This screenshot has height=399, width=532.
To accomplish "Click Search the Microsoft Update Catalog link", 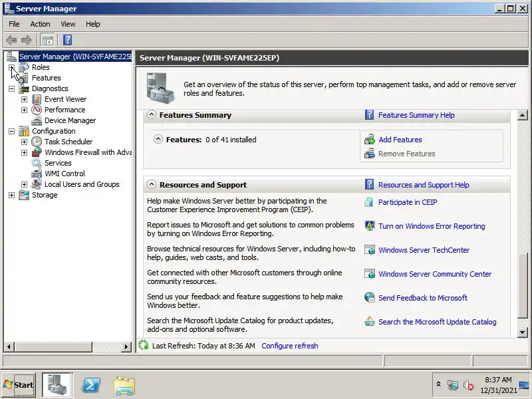I will pos(437,322).
